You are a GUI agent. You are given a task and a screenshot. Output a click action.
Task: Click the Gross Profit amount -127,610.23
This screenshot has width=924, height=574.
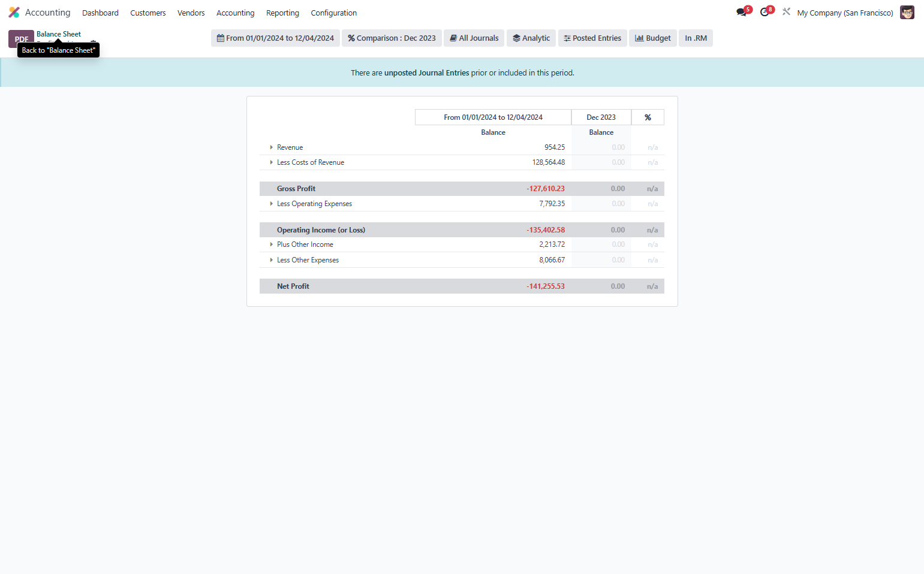click(546, 189)
